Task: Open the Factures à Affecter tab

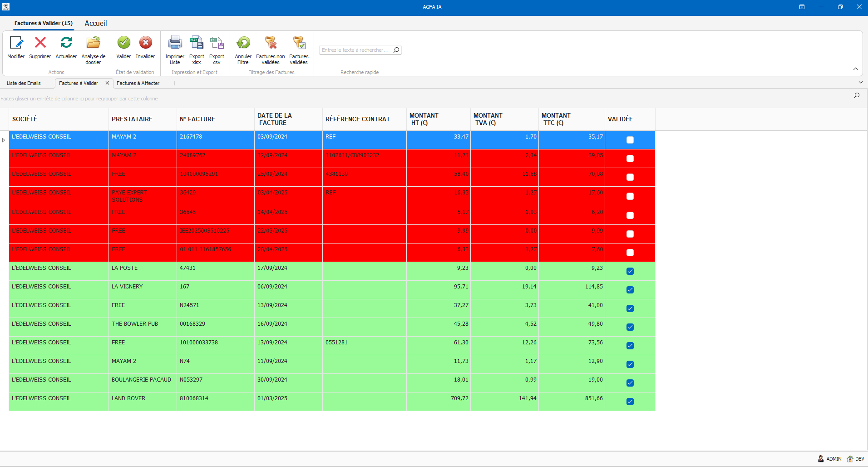Action: click(138, 83)
